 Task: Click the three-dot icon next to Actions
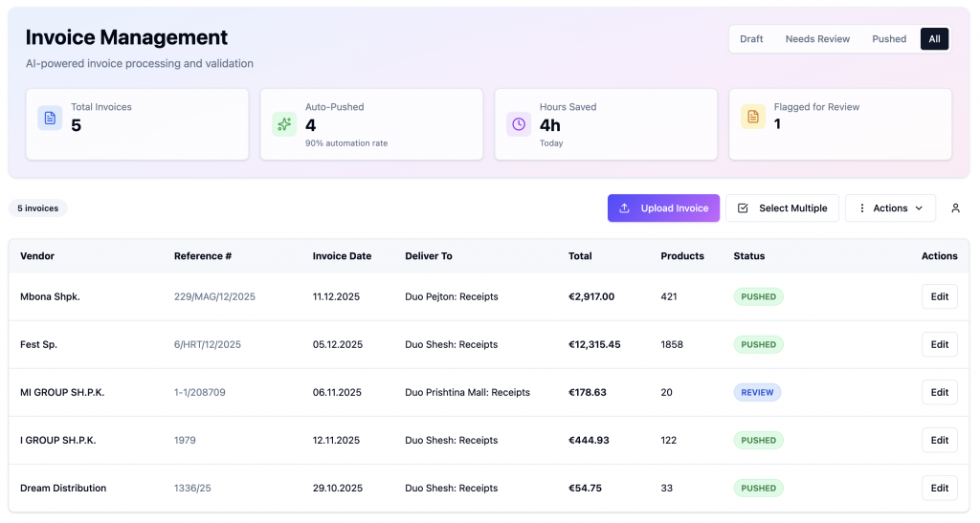pos(862,208)
